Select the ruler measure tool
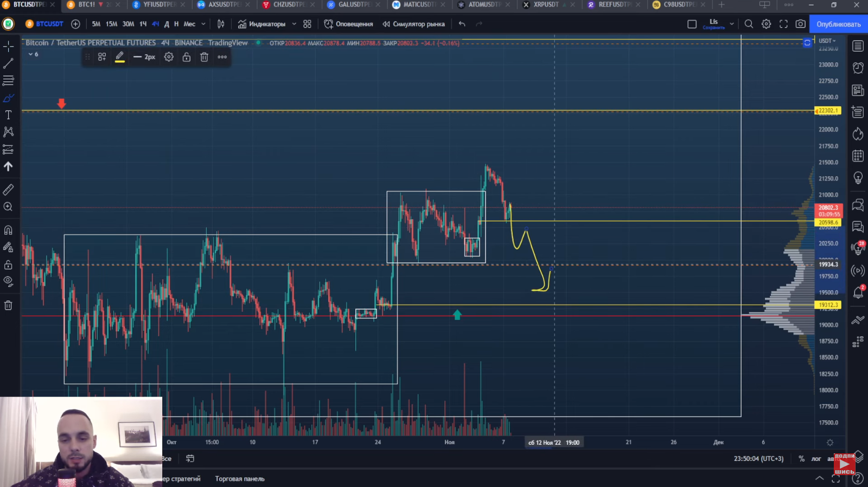This screenshot has height=487, width=868. pos(8,190)
